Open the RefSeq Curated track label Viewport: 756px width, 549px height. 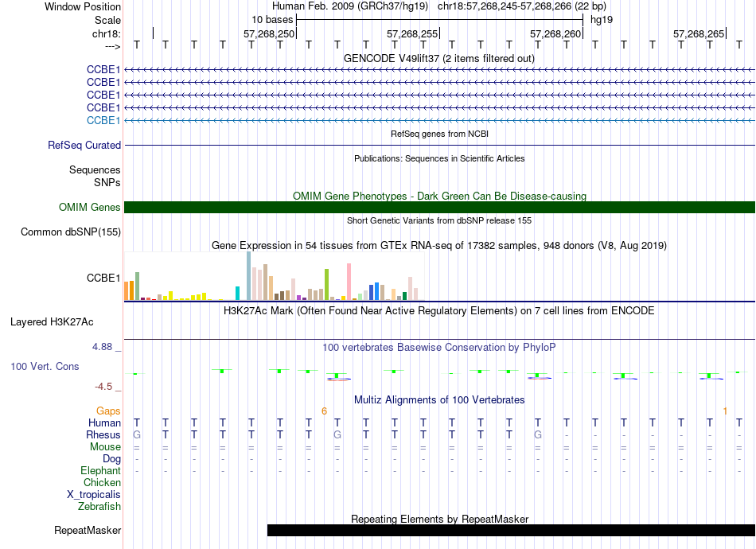(84, 145)
